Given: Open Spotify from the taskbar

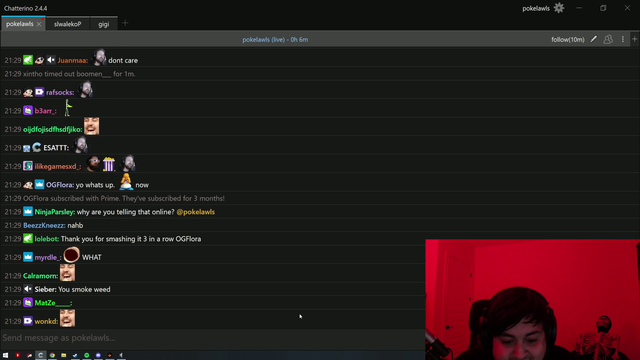Looking at the screenshot, I should [87, 356].
